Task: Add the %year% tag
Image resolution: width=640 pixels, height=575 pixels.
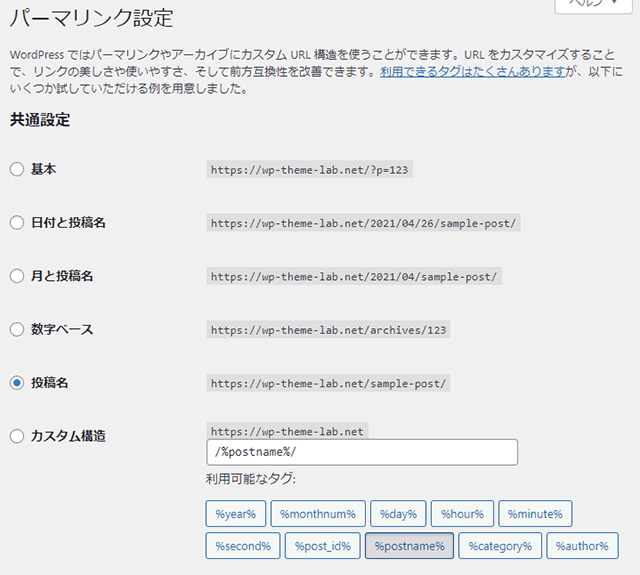Action: [236, 514]
